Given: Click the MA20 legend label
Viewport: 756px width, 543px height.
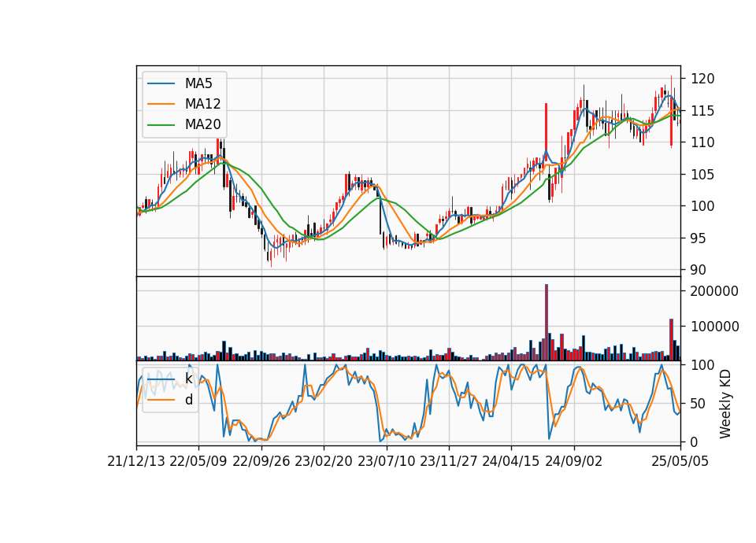Looking at the screenshot, I should (202, 124).
